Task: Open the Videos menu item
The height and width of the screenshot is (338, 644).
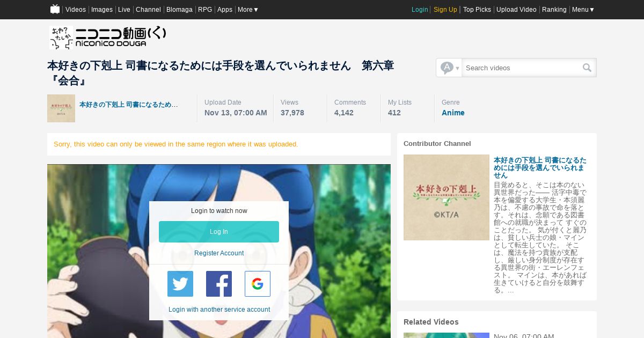Action: (x=76, y=10)
